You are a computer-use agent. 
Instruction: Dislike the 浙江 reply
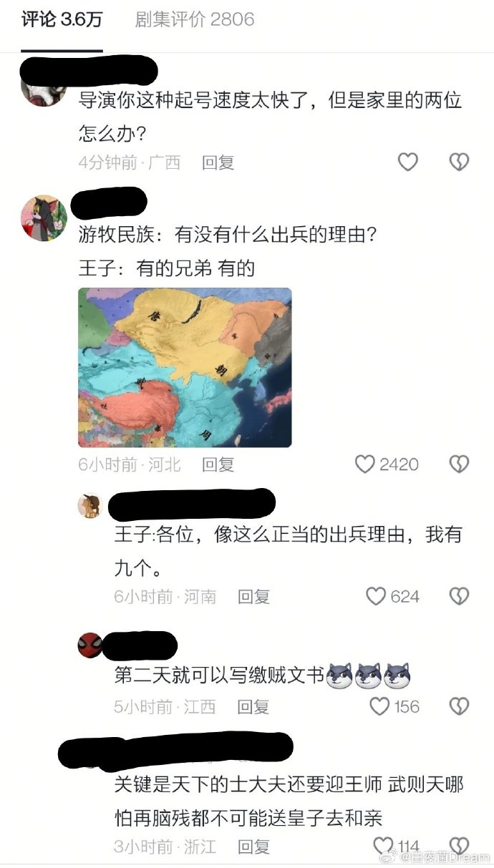pyautogui.click(x=459, y=847)
